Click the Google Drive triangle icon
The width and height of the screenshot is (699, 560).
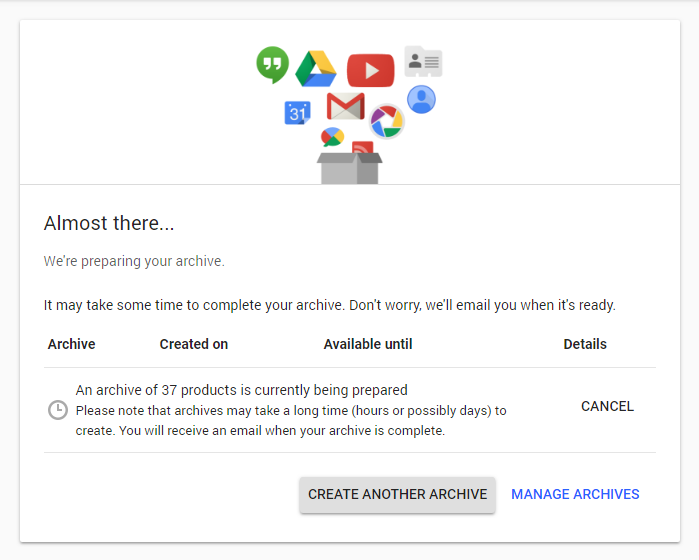click(x=315, y=68)
